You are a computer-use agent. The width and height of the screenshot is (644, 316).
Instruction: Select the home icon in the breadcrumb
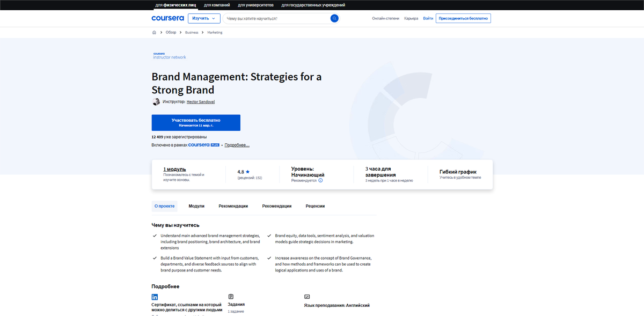[153, 32]
